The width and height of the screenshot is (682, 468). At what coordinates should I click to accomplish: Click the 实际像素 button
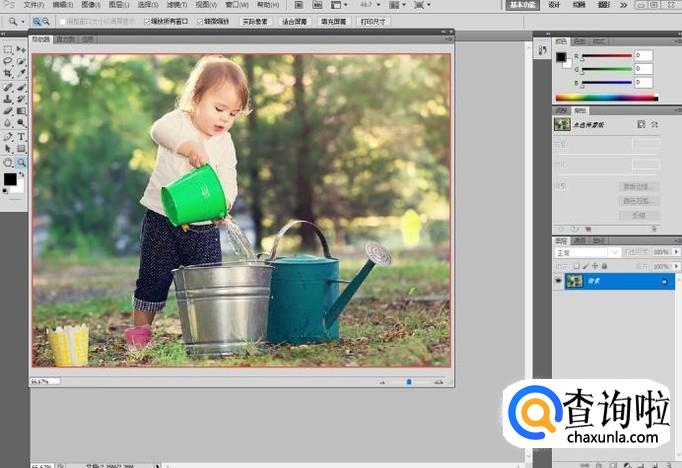[255, 21]
